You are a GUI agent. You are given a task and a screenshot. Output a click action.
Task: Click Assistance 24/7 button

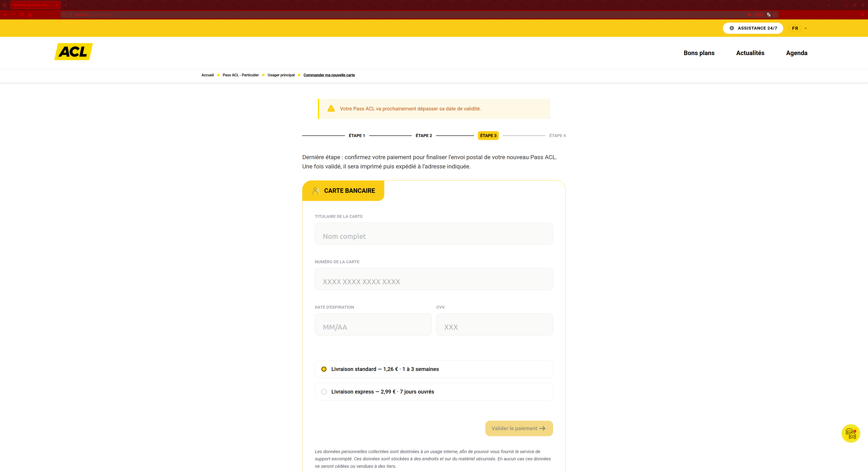coord(753,28)
